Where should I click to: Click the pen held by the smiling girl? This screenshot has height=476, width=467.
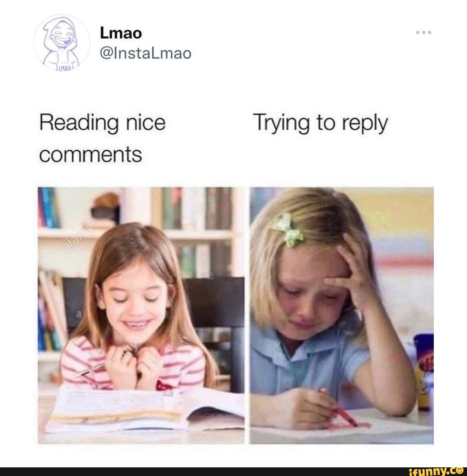[92, 369]
